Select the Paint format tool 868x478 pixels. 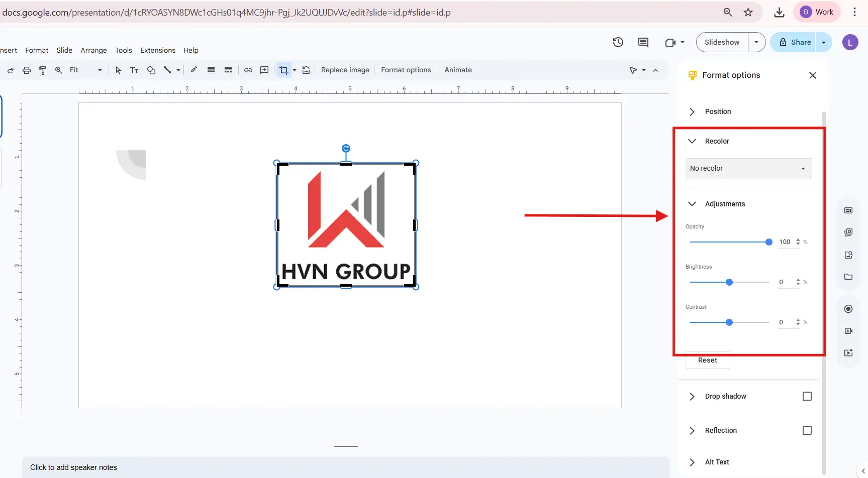tap(42, 70)
